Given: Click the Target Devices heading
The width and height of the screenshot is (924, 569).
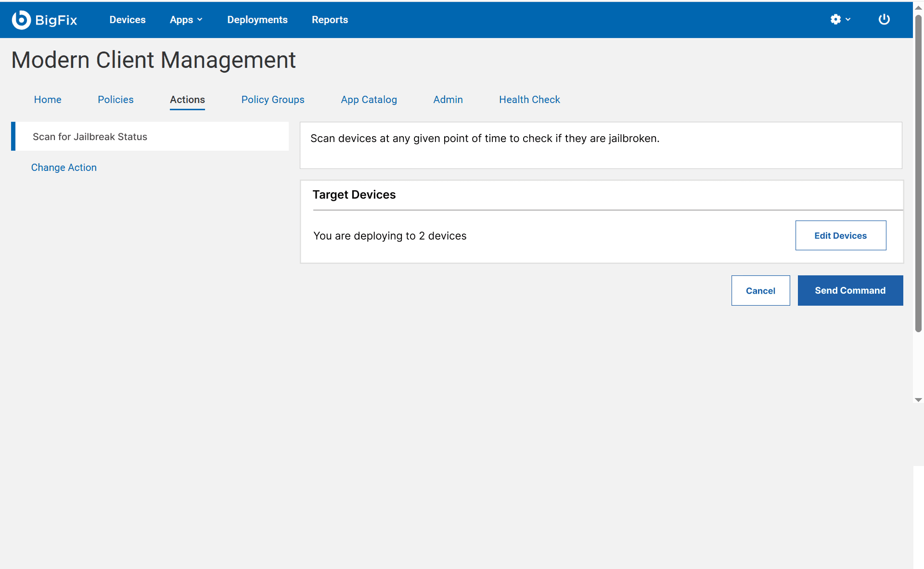Looking at the screenshot, I should point(354,194).
